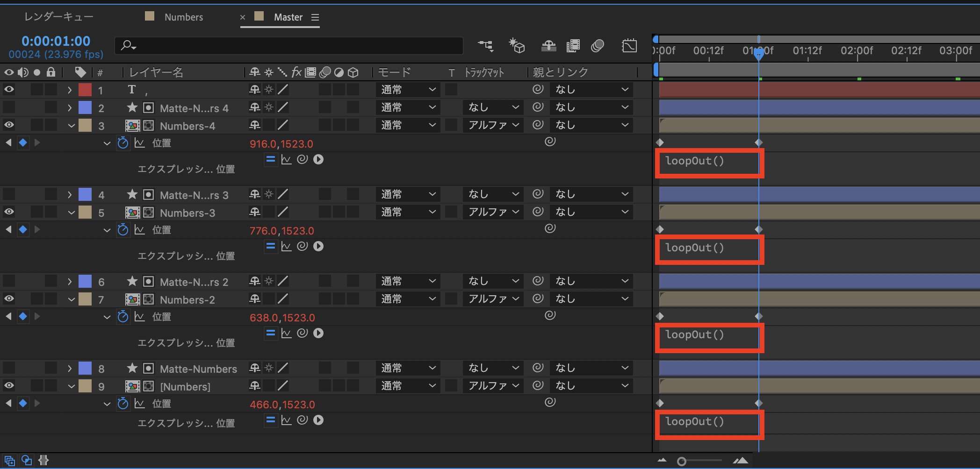
Task: Click Numbers-2 position value 638.0
Action: coord(264,318)
